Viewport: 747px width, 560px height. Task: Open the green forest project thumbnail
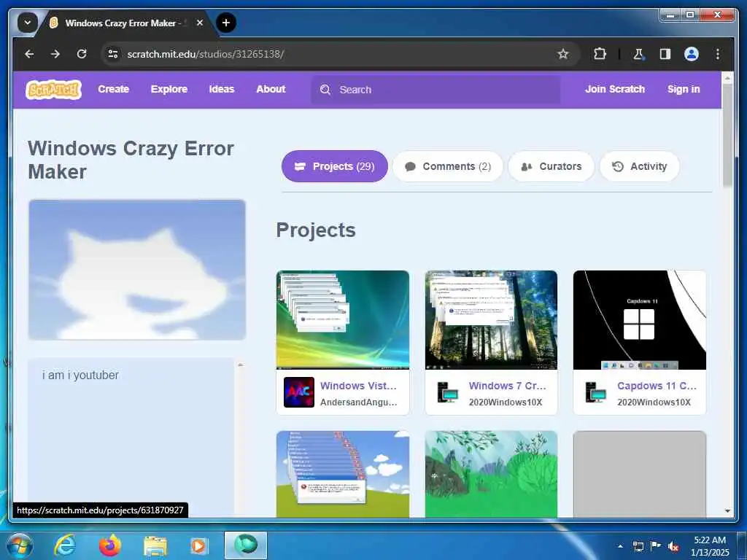(491, 474)
